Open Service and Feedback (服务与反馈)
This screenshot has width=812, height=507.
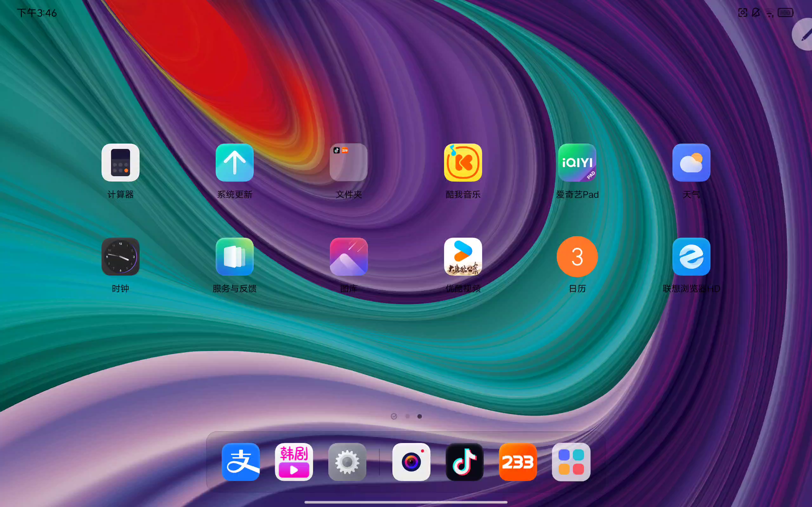(x=234, y=257)
